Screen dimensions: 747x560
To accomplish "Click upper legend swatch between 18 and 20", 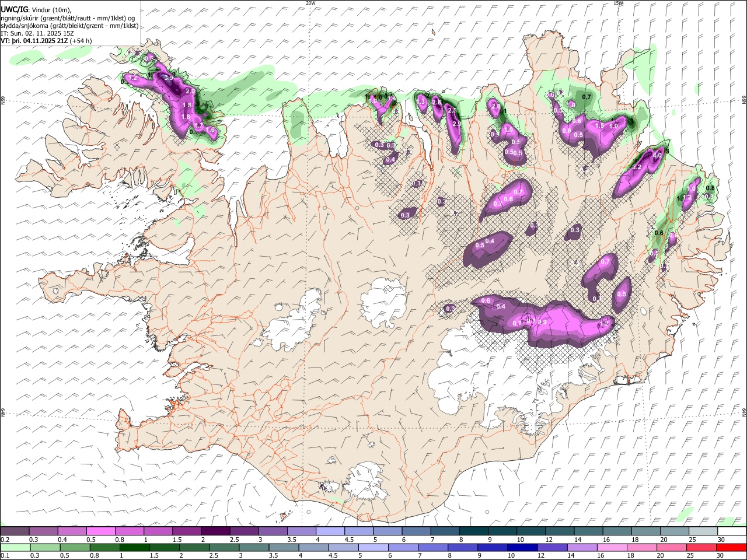I will pyautogui.click(x=645, y=531).
